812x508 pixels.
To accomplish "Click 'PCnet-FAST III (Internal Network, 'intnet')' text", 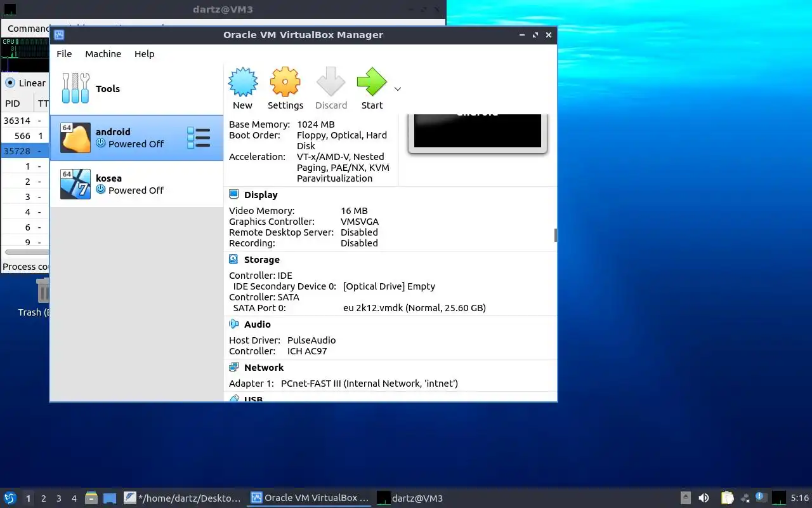I will [x=369, y=384].
